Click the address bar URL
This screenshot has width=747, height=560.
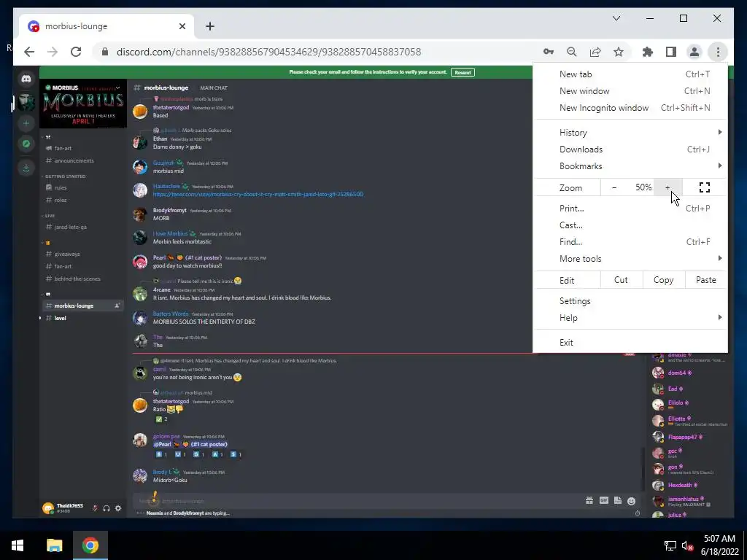[x=268, y=52]
